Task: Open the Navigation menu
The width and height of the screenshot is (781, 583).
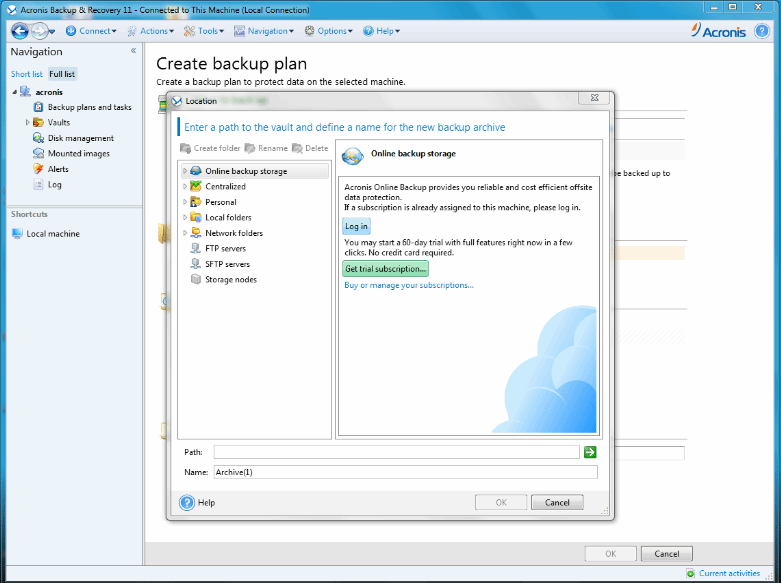Action: tap(264, 31)
